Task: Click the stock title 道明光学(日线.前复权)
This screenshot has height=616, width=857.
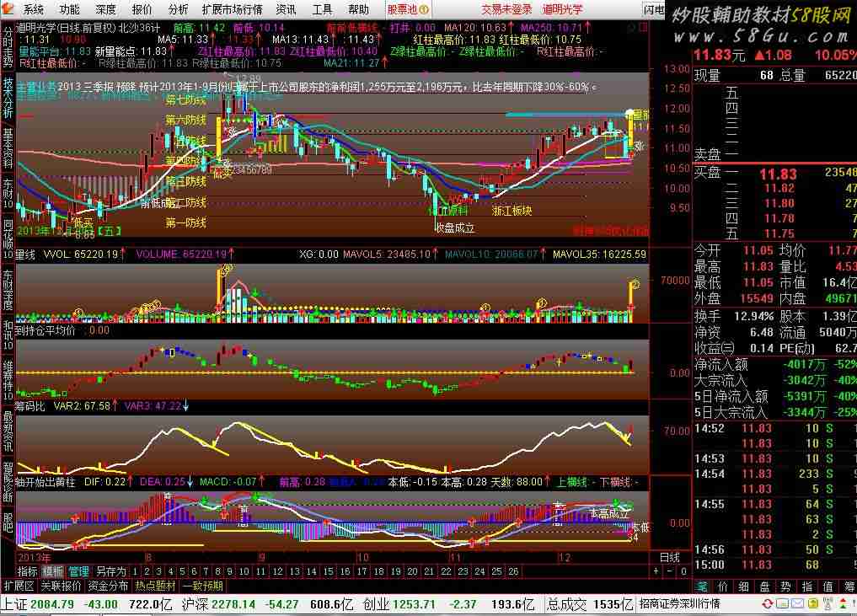Action: pos(66,27)
